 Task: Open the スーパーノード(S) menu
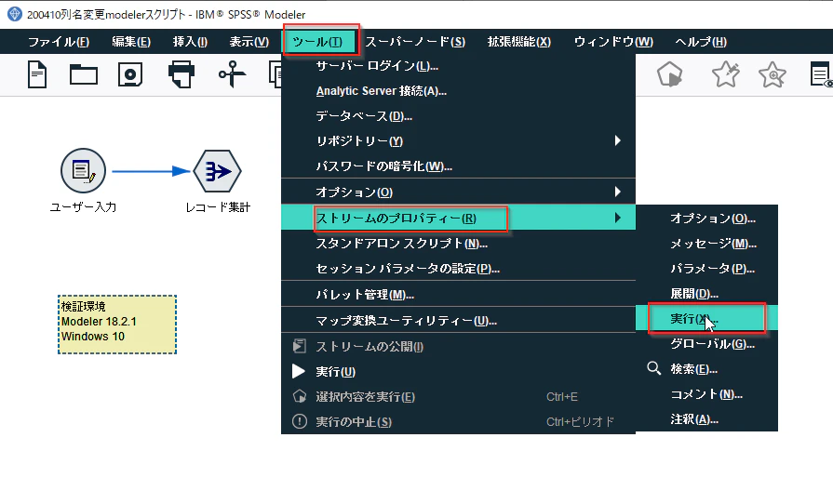point(415,42)
